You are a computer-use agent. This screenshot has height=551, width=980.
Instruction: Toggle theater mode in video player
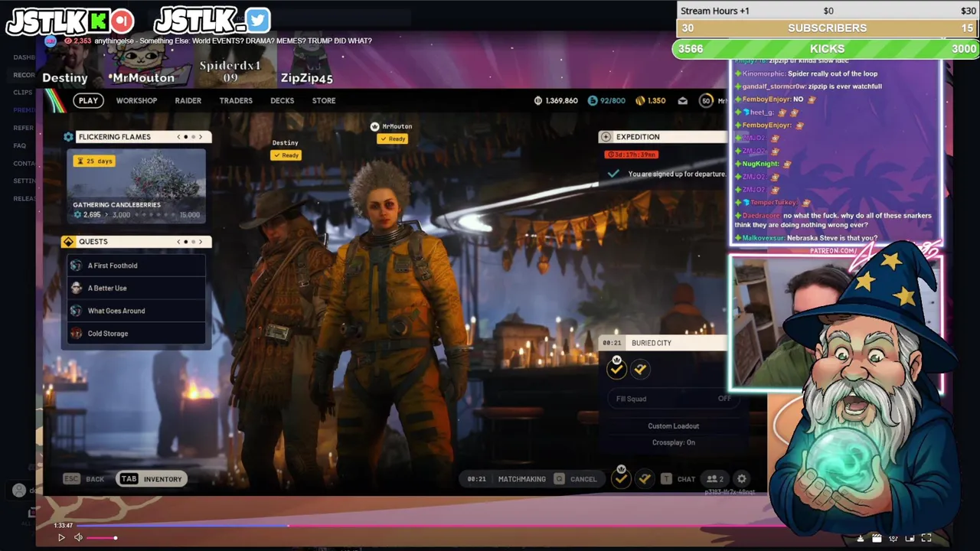click(x=910, y=538)
